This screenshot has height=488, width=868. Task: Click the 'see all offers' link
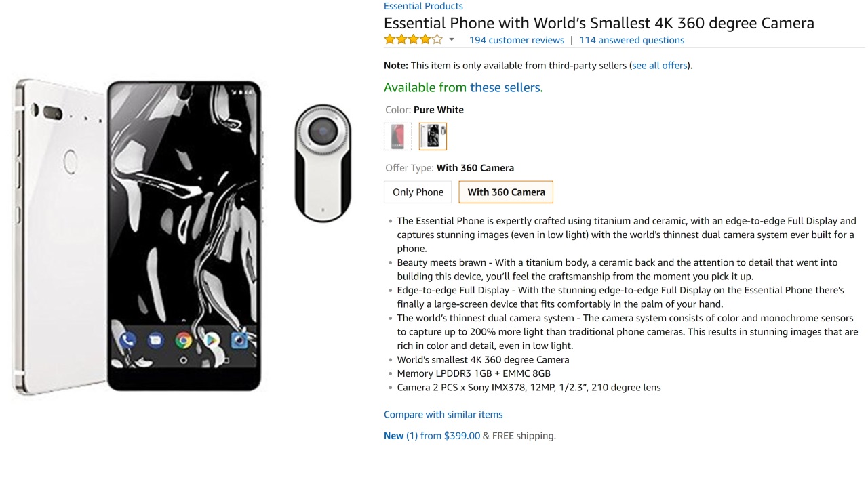point(660,66)
